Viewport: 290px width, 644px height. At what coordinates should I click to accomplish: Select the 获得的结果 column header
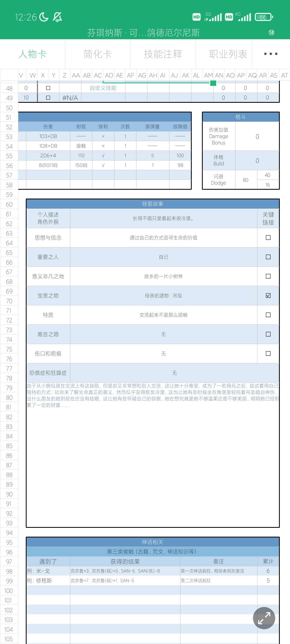[125, 561]
